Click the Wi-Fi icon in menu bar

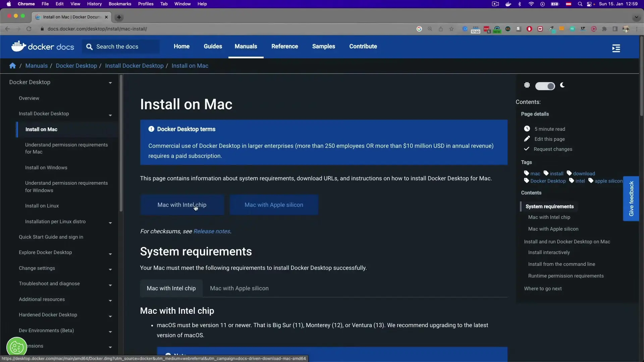[531, 4]
